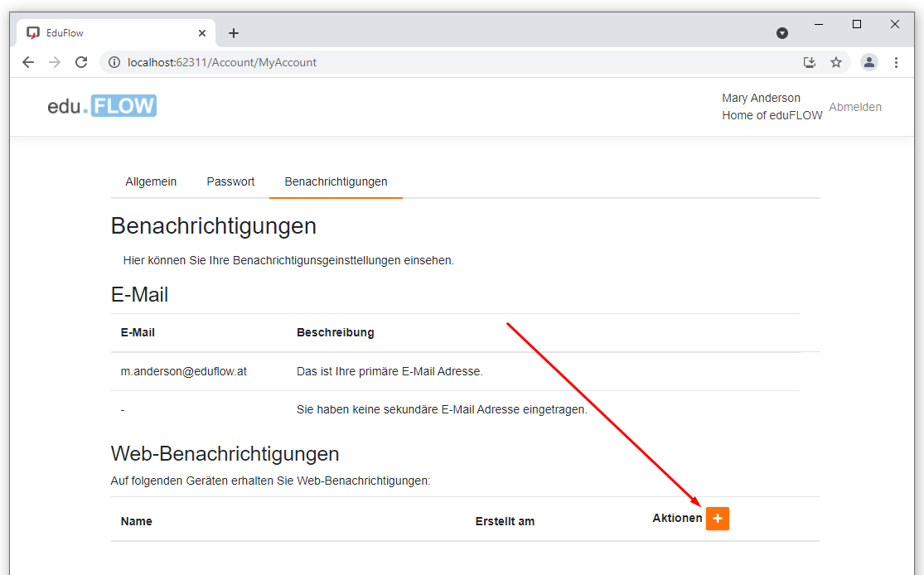
Task: Open the Chrome three-dot menu
Action: tap(896, 62)
